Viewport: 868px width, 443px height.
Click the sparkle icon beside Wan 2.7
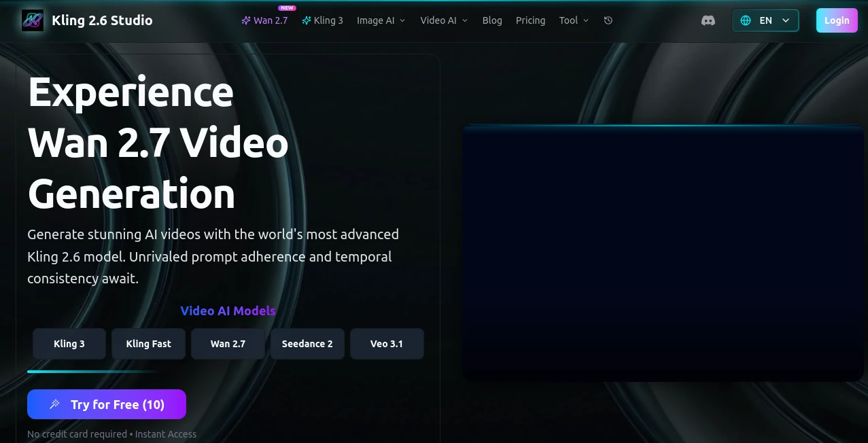pyautogui.click(x=246, y=20)
